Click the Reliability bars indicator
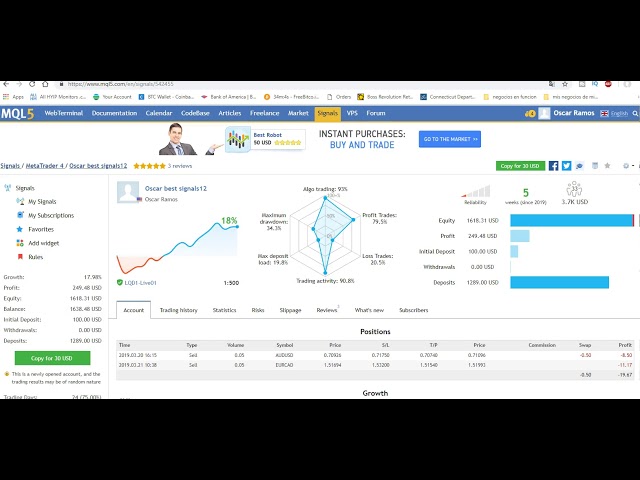 pos(477,190)
